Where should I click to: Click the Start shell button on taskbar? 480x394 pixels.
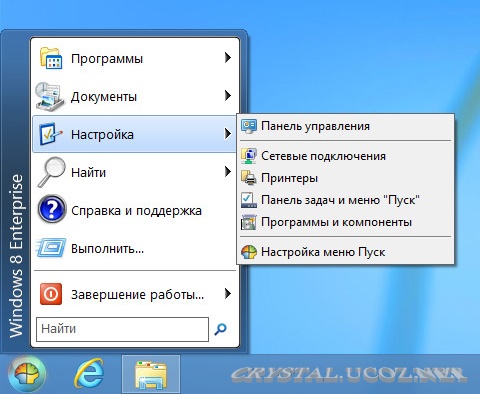[27, 374]
